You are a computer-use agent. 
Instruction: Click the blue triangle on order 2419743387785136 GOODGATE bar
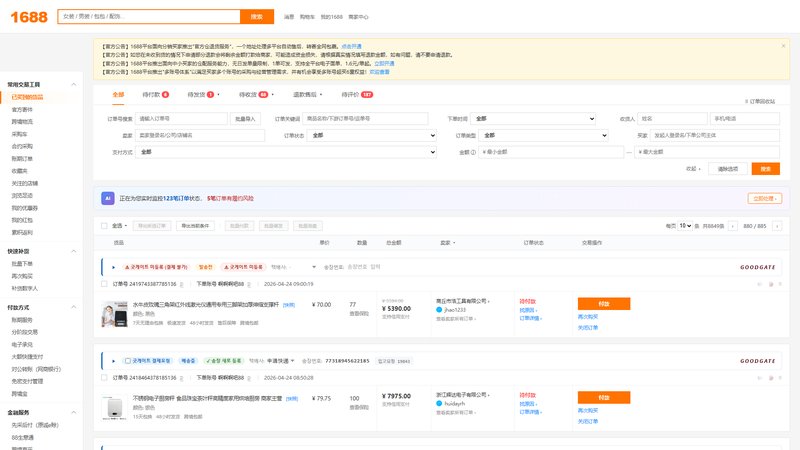113,267
